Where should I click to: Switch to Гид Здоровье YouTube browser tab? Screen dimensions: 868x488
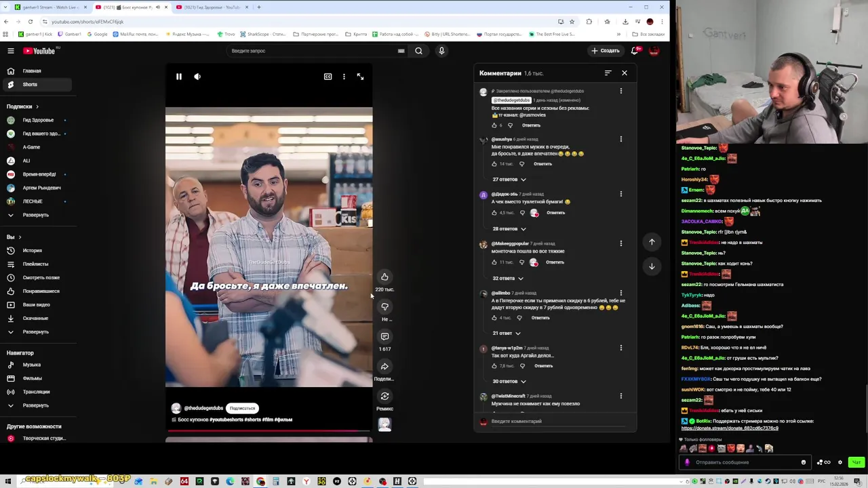tap(212, 7)
